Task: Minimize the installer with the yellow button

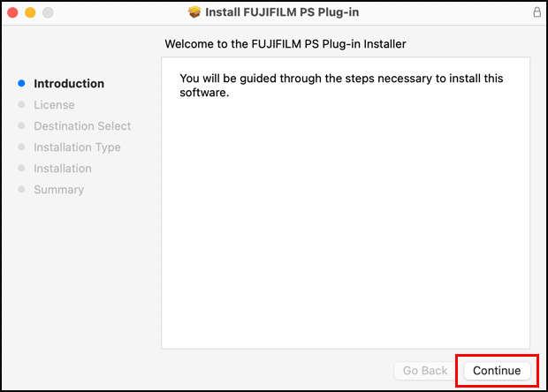Action: (x=30, y=12)
